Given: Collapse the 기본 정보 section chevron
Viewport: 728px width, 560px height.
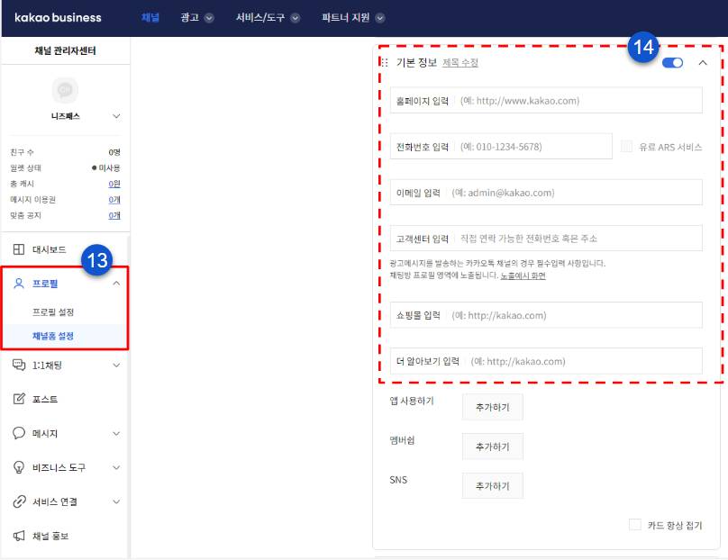Looking at the screenshot, I should (x=703, y=63).
